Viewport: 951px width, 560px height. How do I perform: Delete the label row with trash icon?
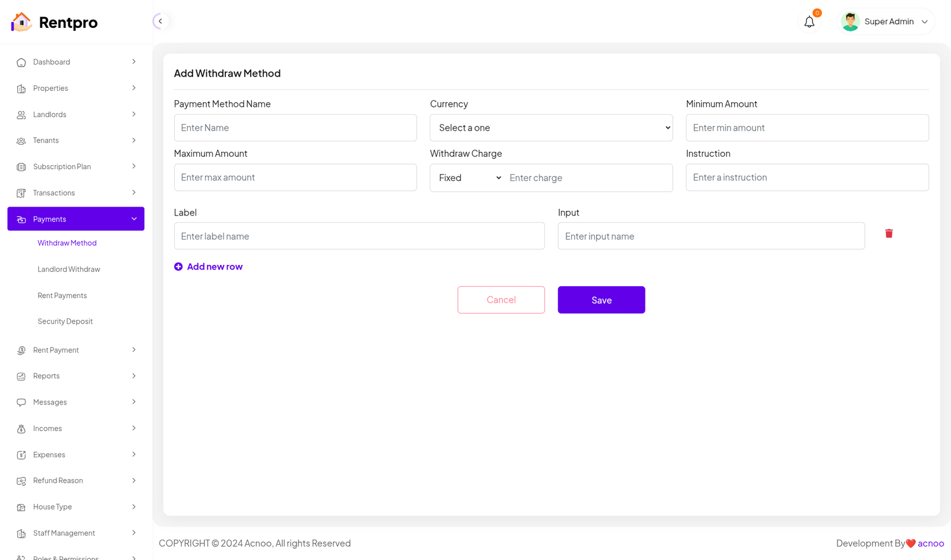(x=889, y=233)
